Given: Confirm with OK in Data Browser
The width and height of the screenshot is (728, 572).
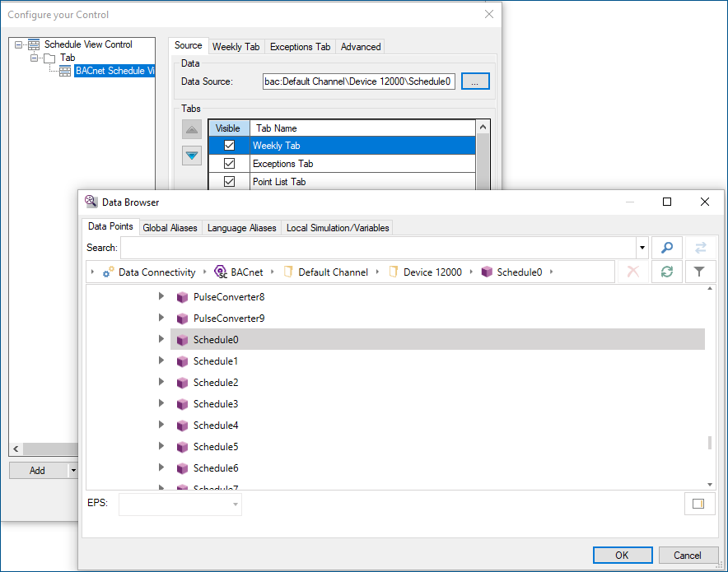Looking at the screenshot, I should tap(622, 556).
